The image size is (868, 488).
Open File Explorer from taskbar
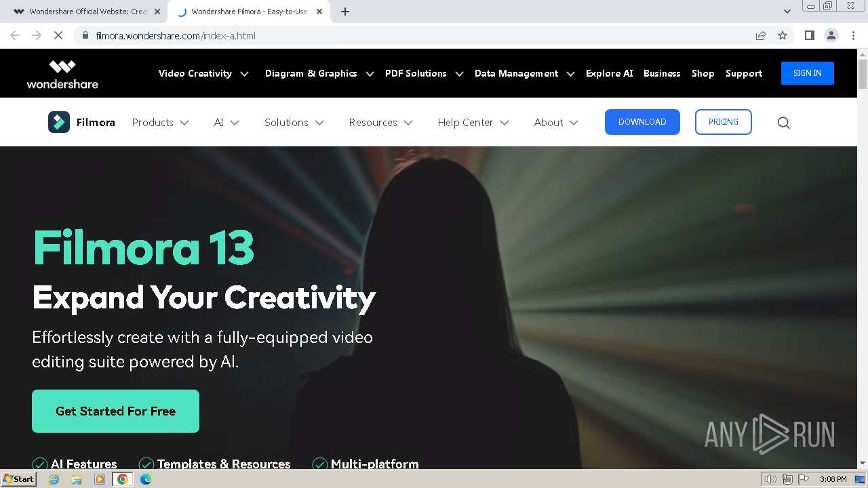pyautogui.click(x=77, y=479)
